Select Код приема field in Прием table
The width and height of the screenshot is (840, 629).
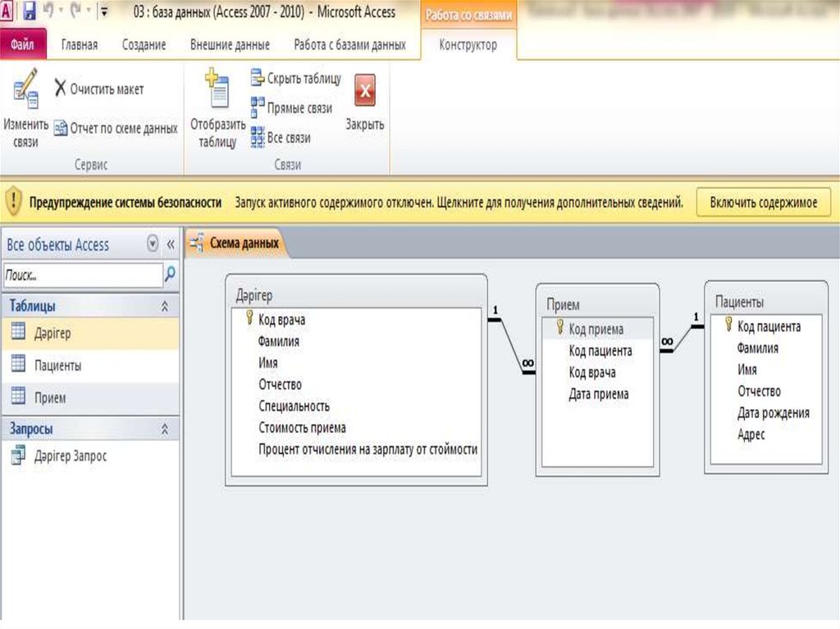(x=596, y=329)
